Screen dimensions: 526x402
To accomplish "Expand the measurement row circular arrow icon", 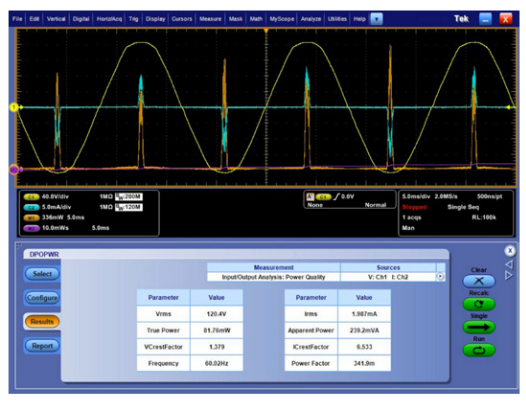I will click(440, 277).
